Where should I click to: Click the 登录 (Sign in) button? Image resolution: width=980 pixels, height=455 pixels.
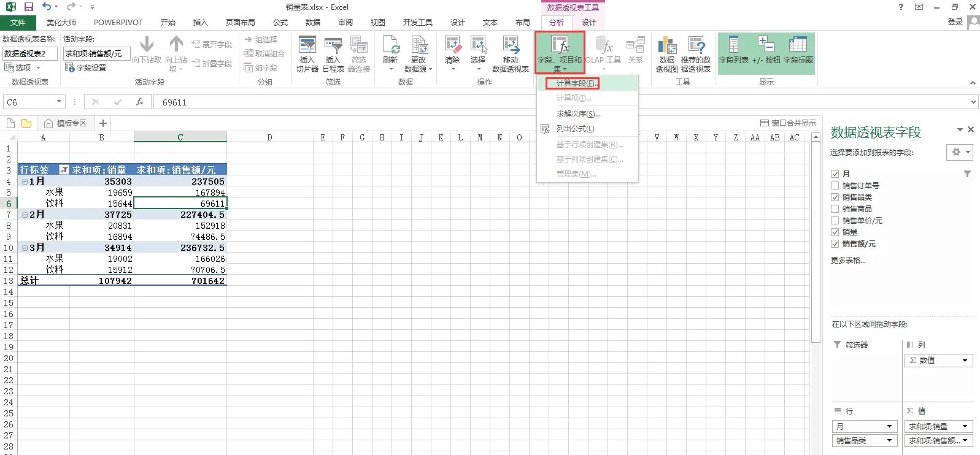click(x=955, y=22)
